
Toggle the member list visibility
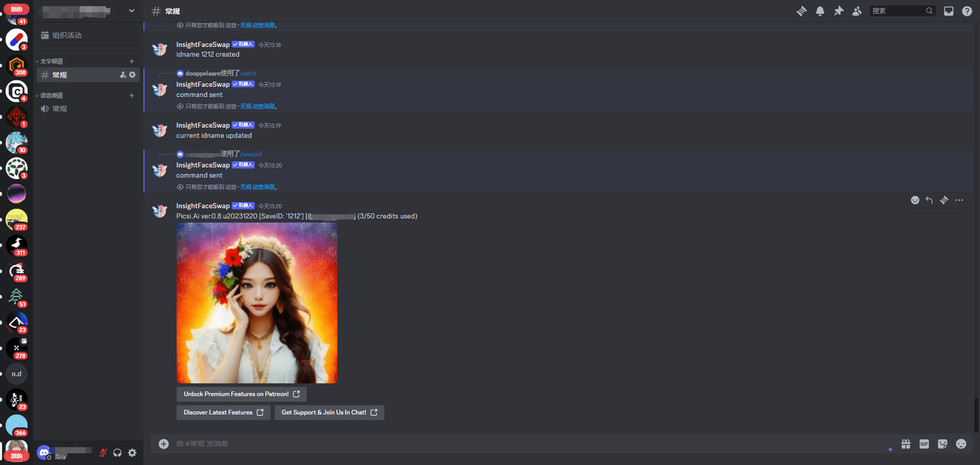[x=857, y=11]
